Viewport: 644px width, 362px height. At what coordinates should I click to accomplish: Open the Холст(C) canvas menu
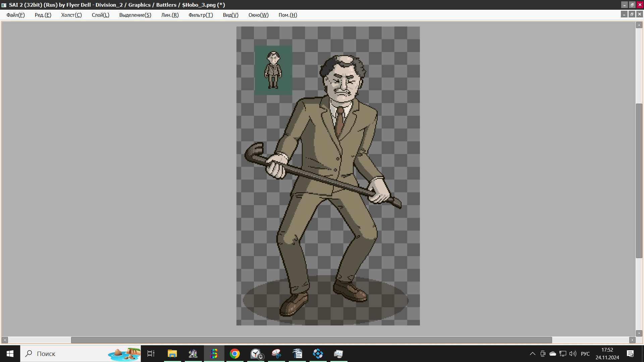click(71, 15)
